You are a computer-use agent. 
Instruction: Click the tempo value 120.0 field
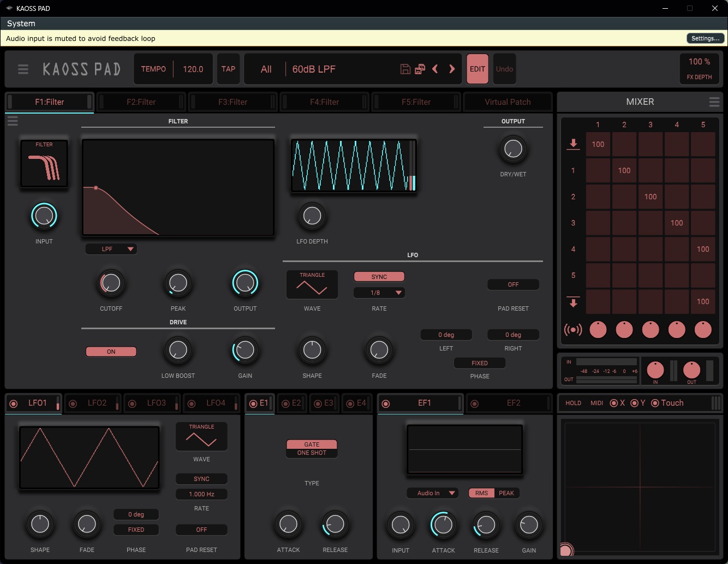[x=193, y=69]
